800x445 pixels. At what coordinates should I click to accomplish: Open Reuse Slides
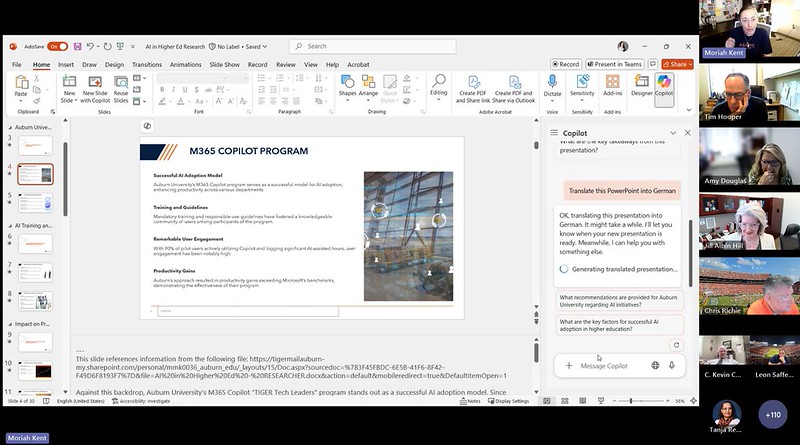121,89
